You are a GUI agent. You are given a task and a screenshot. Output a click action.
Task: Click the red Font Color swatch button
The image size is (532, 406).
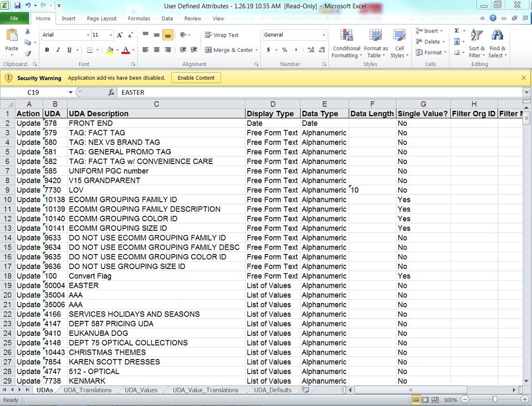[x=126, y=50]
